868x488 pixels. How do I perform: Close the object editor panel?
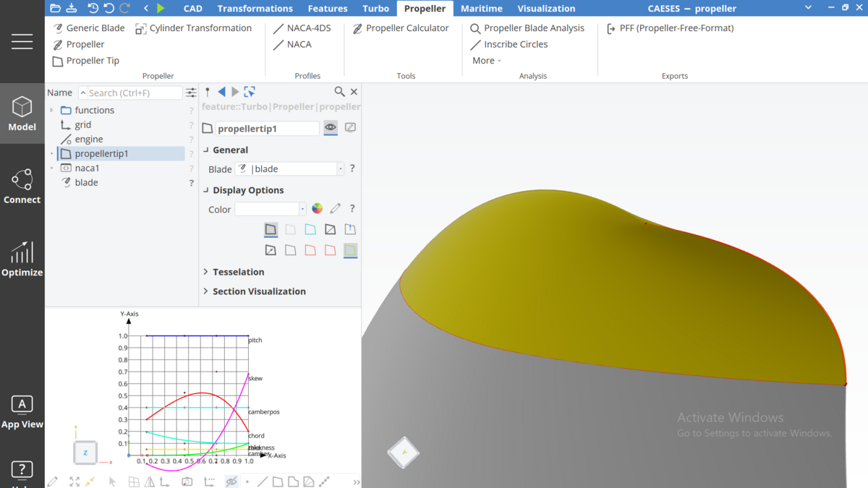354,92
